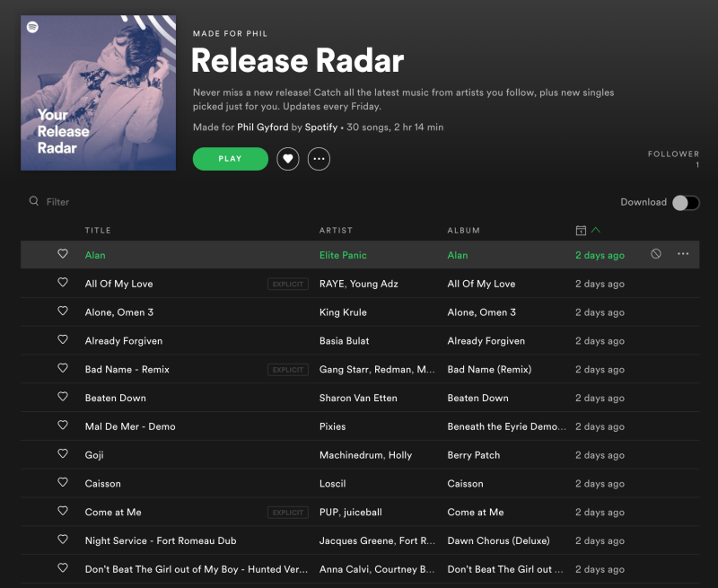Open artist Gang Starr
This screenshot has height=588, width=718.
click(x=344, y=370)
